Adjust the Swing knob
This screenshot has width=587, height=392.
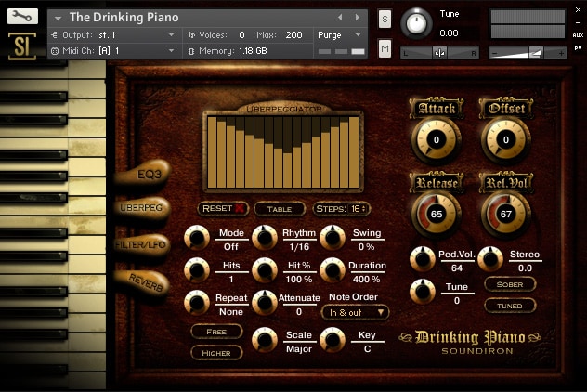pos(333,238)
